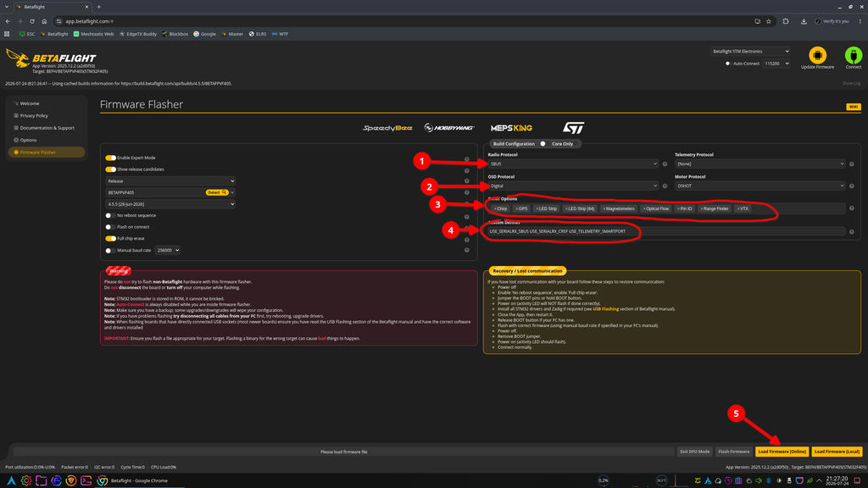Select Firmware Flasher in the sidebar
The width and height of the screenshot is (868, 488).
pos(47,152)
